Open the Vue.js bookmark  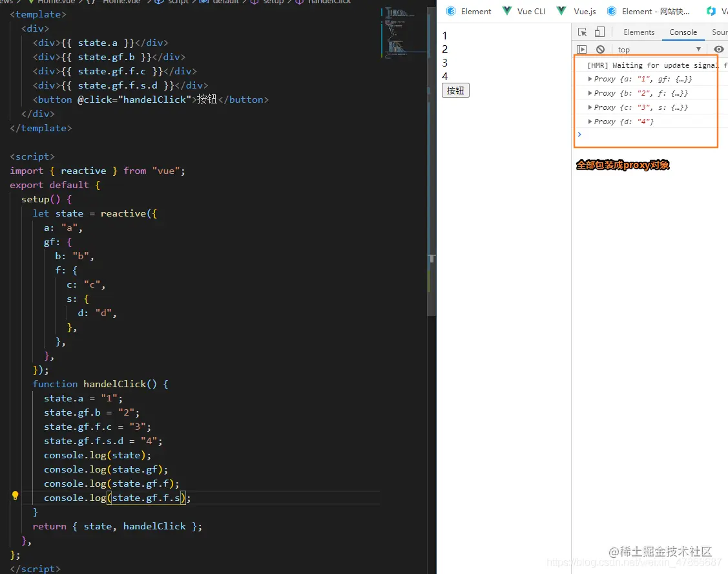point(576,11)
